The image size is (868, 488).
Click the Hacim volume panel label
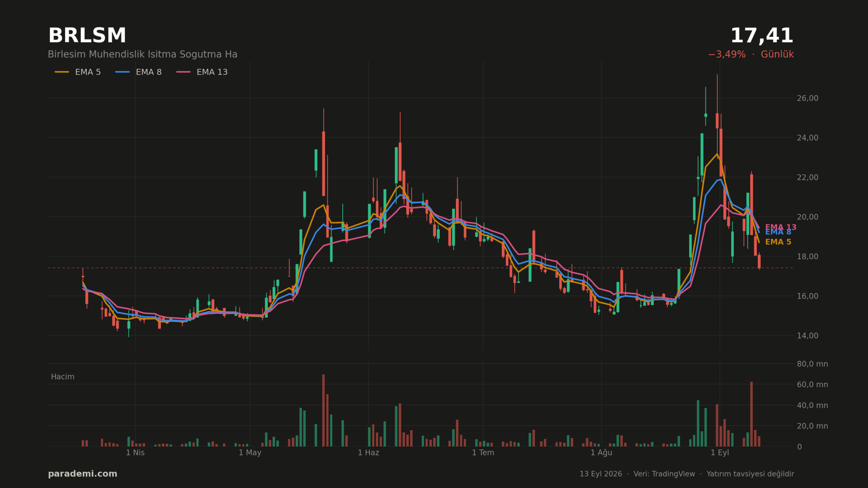click(x=62, y=377)
